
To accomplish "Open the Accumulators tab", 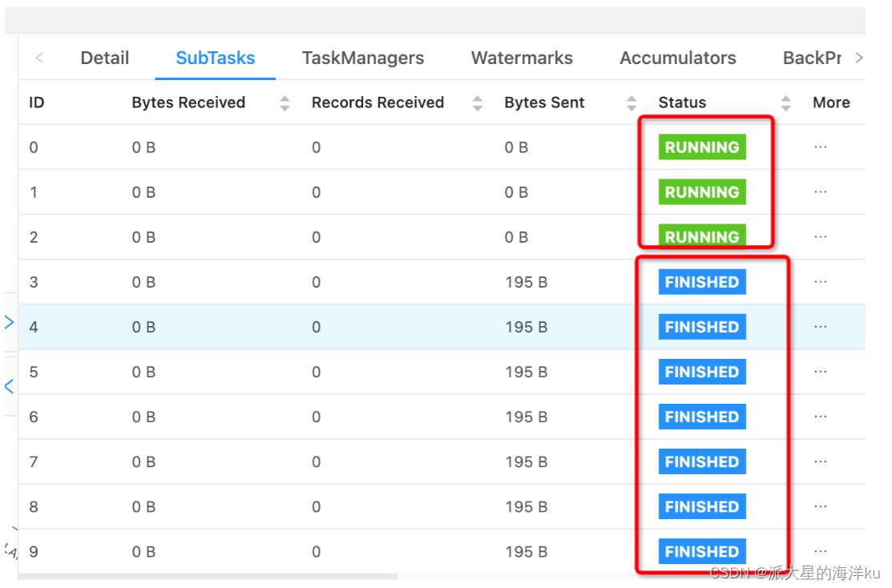I will click(677, 58).
